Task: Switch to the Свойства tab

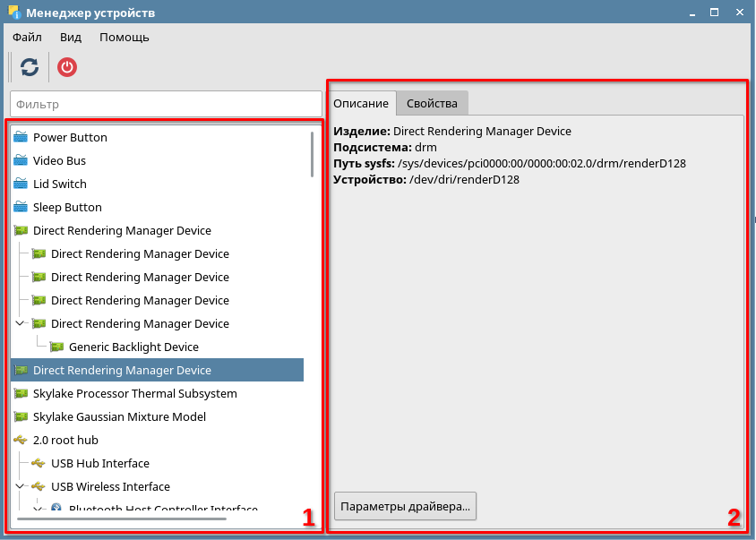Action: click(432, 103)
